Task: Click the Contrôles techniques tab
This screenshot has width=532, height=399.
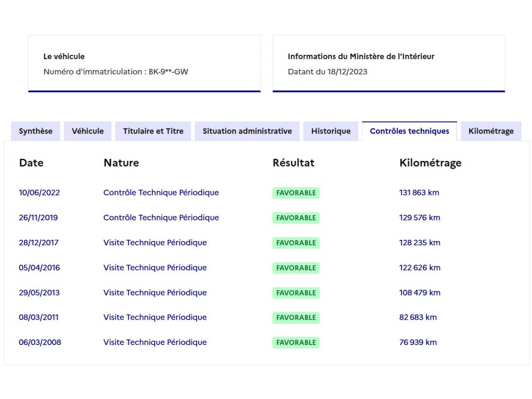Action: pos(409,131)
